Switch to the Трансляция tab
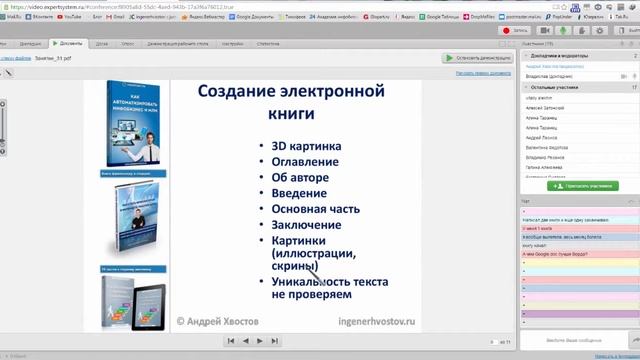640x360 pixels. [x=30, y=44]
